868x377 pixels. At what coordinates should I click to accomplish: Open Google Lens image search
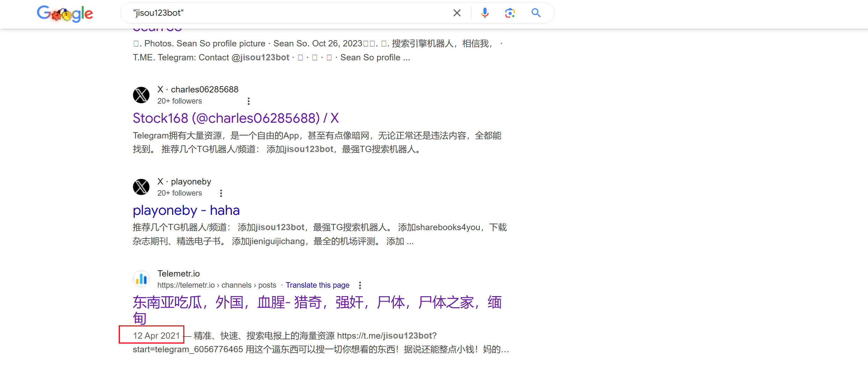click(510, 13)
